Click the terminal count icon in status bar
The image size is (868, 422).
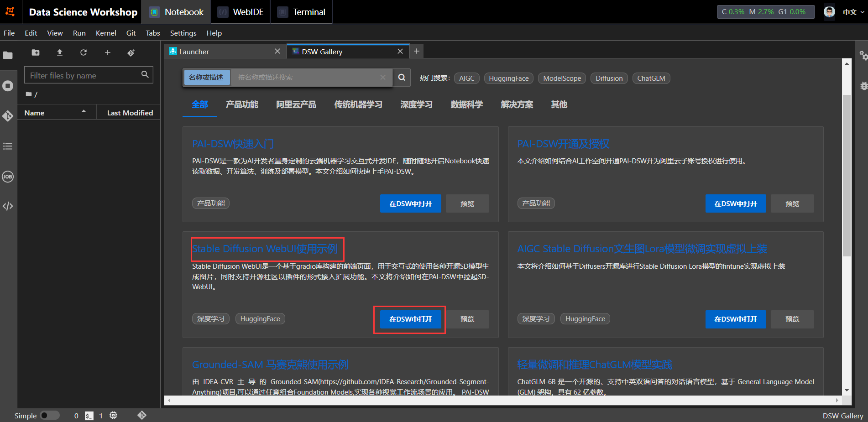[x=89, y=416]
